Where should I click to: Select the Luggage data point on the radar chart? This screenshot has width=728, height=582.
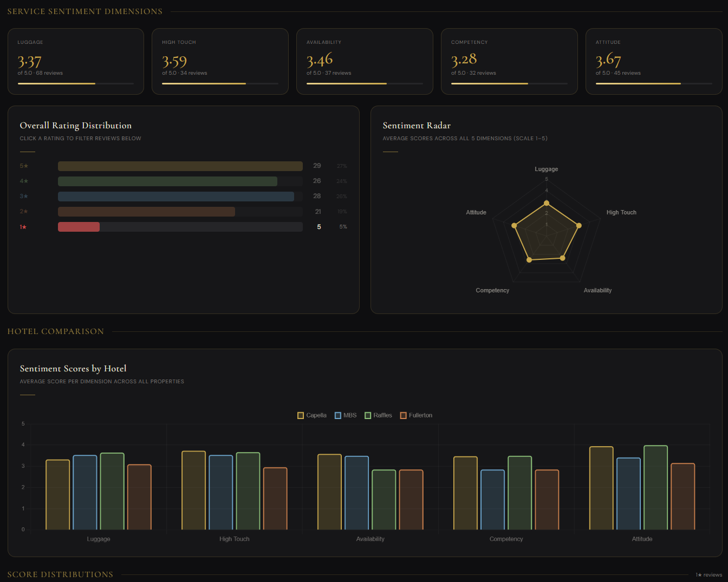[x=547, y=203]
